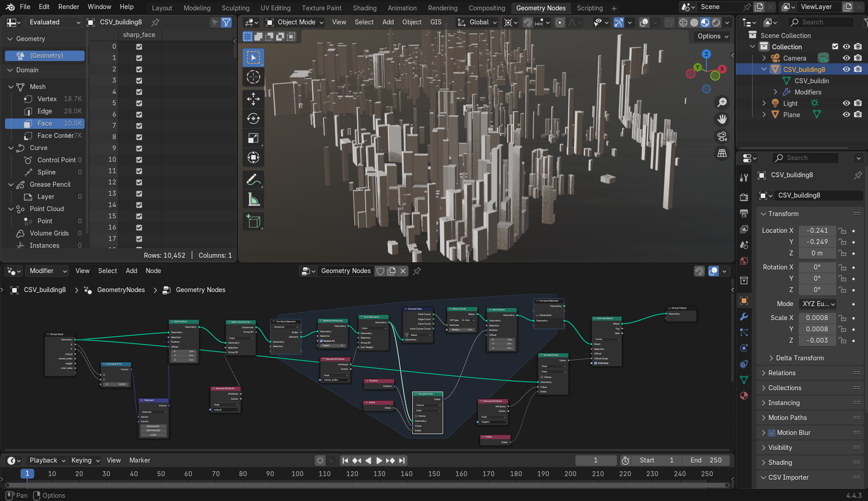The width and height of the screenshot is (868, 501).
Task: Select the Move tool in viewport toolbar
Action: 253,99
